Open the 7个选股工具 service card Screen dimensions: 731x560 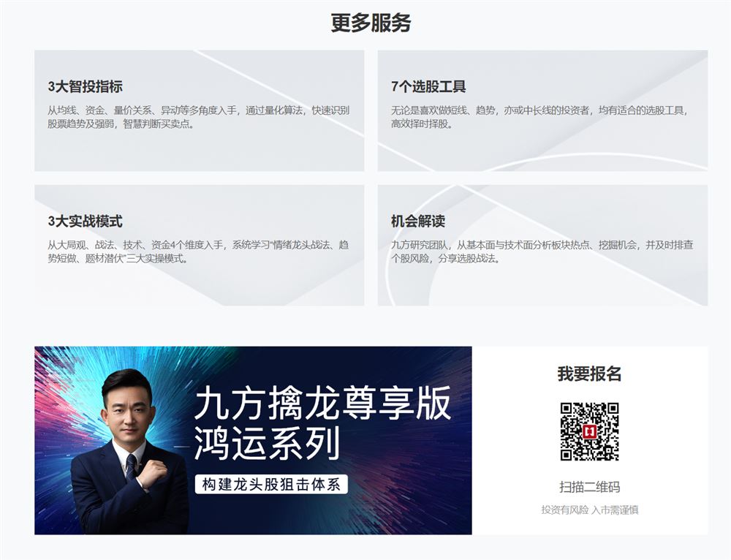pyautogui.click(x=542, y=110)
